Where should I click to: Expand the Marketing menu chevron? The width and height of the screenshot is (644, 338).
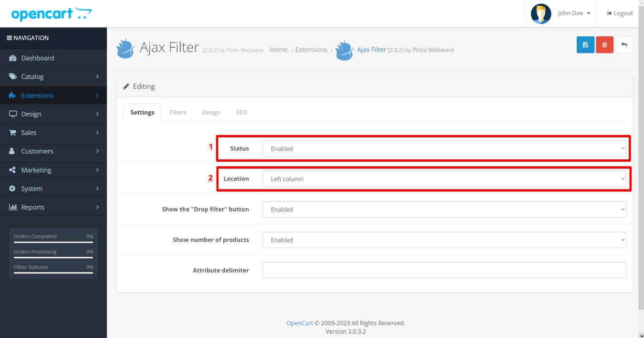coord(97,170)
